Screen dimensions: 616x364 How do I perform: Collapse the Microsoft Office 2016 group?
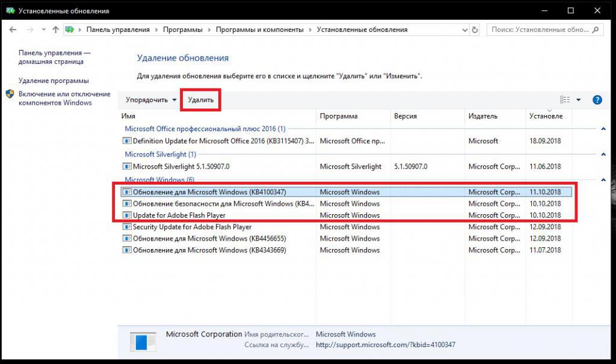click(x=603, y=129)
